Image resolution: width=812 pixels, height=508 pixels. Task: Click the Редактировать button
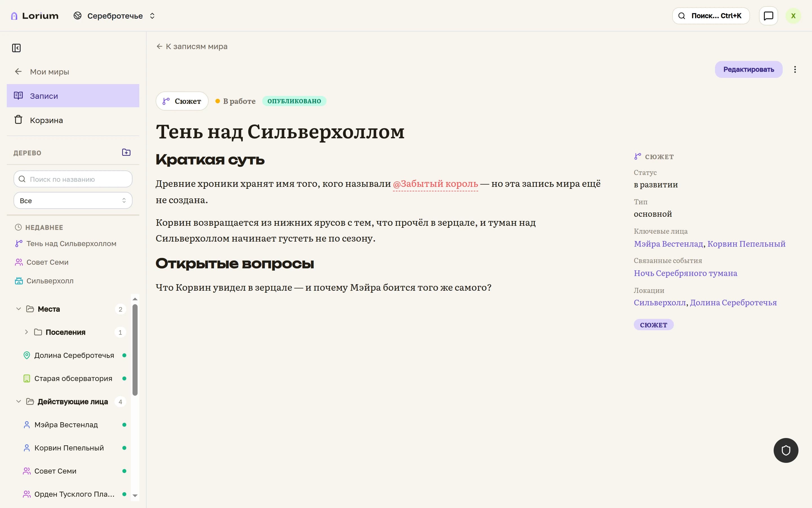[x=749, y=69]
